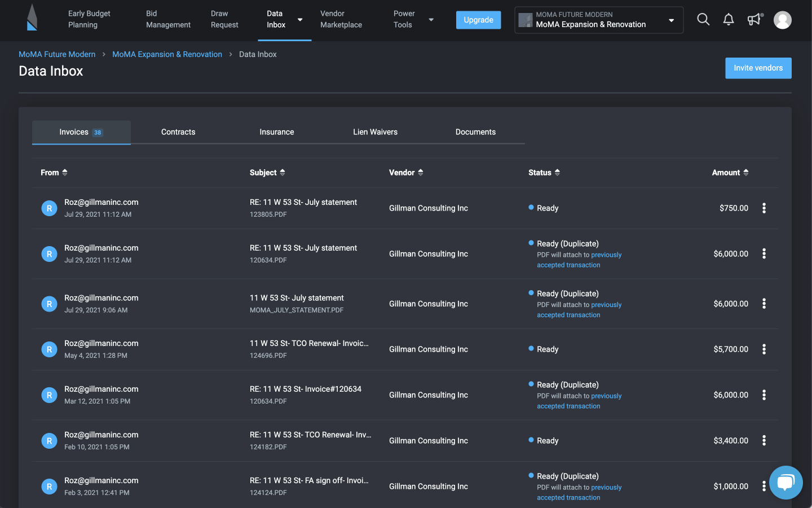Open the MoMA Expansion & Renovation project selector
812x508 pixels.
599,20
